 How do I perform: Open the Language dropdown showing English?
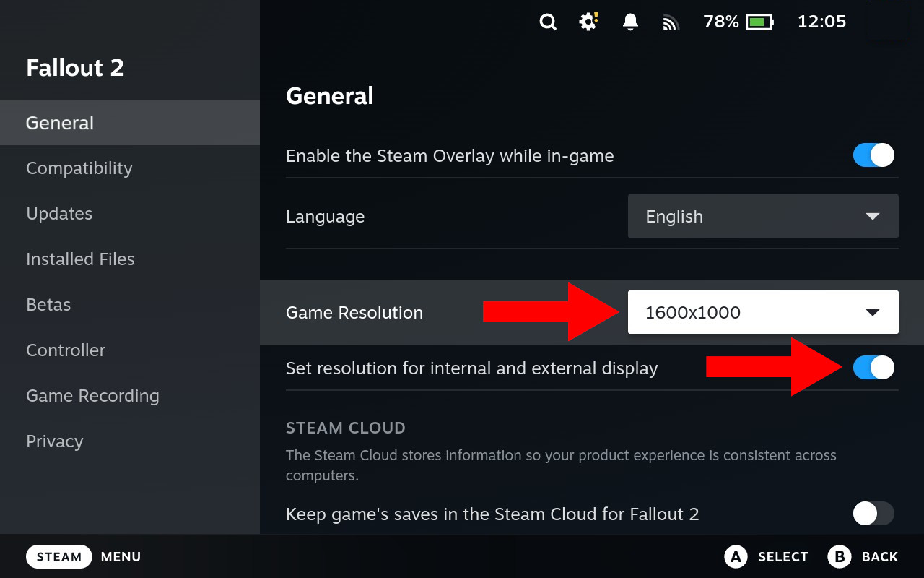click(x=763, y=216)
